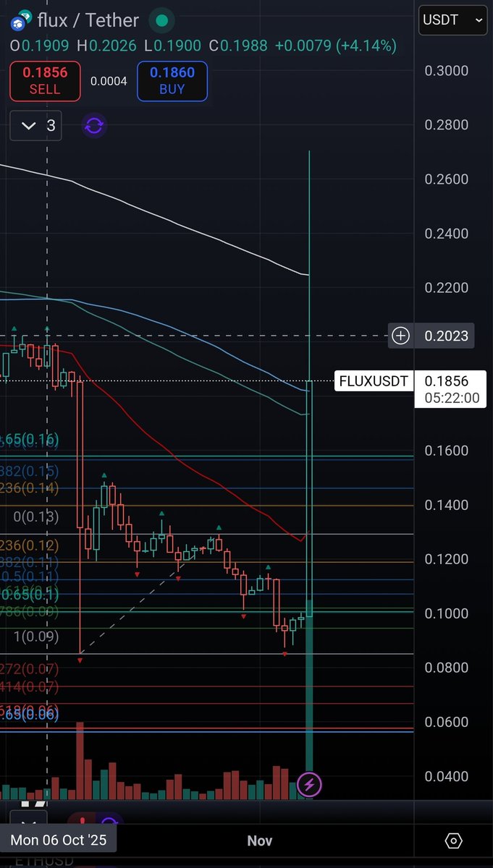Click the 0.2200 price axis label
Screen dimensions: 493x868
click(x=446, y=288)
